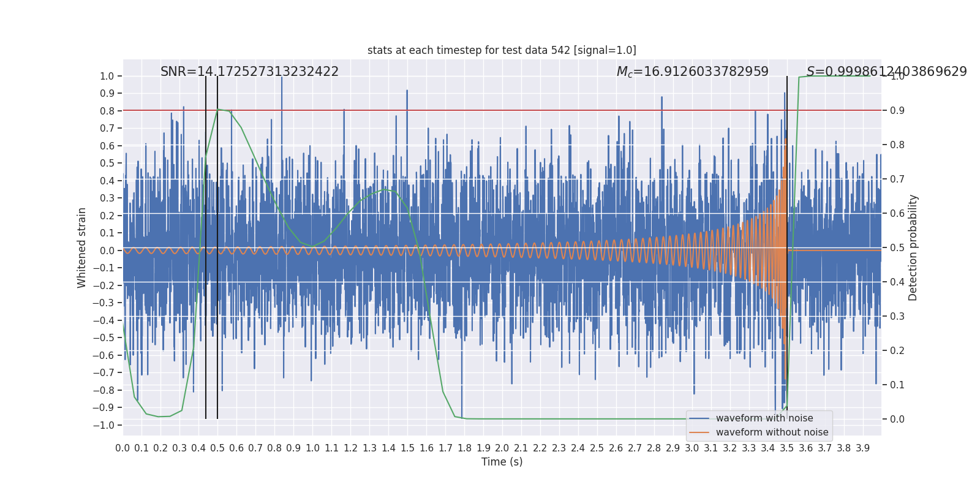Select the 'waveform with noise' legend entry
This screenshot has height=490, width=980.
[x=764, y=418]
